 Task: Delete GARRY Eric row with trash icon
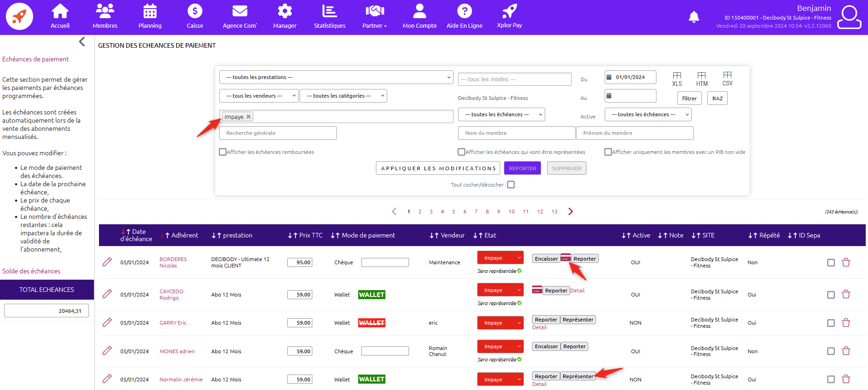(846, 323)
